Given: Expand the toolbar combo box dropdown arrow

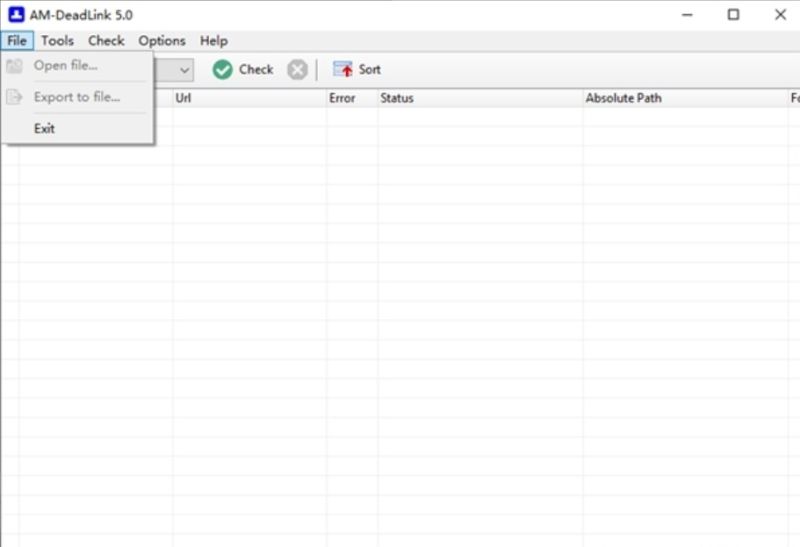Looking at the screenshot, I should point(185,69).
